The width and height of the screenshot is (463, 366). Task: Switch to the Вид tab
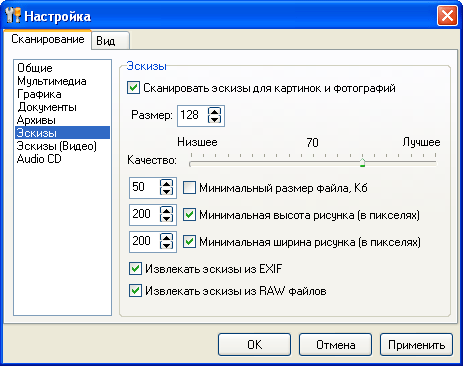pyautogui.click(x=110, y=41)
